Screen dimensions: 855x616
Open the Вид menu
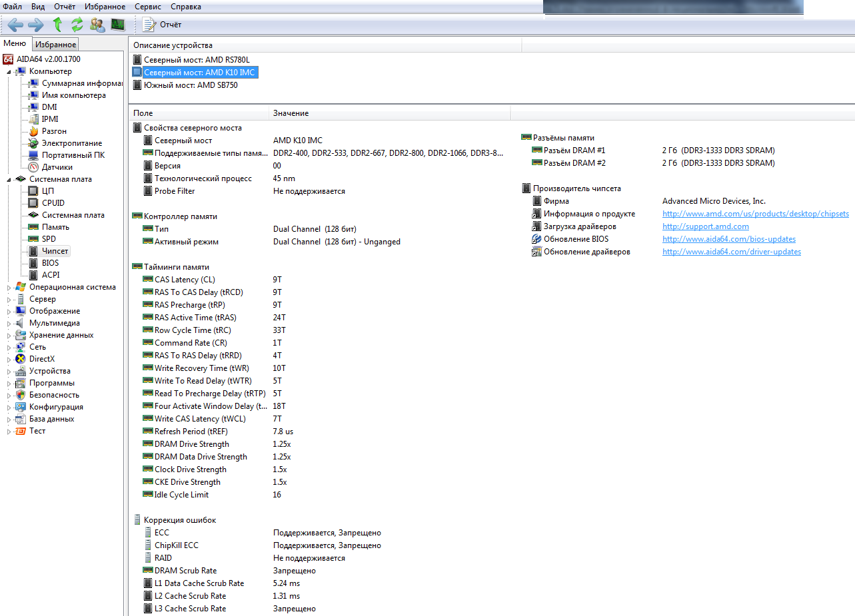point(38,7)
